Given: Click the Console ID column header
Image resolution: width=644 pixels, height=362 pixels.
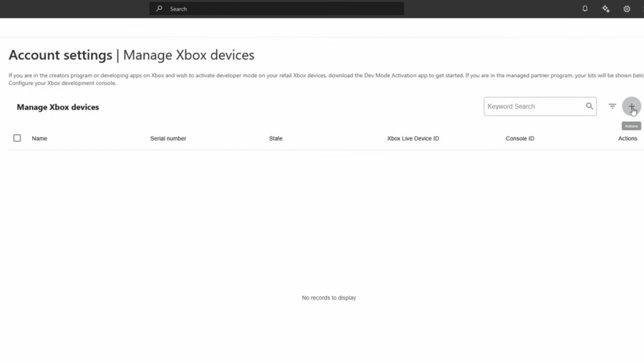Looking at the screenshot, I should pyautogui.click(x=519, y=138).
